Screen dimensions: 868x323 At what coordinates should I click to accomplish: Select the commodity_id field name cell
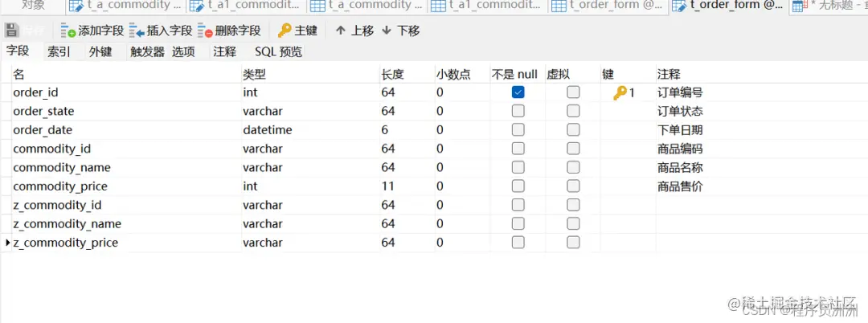coord(126,149)
